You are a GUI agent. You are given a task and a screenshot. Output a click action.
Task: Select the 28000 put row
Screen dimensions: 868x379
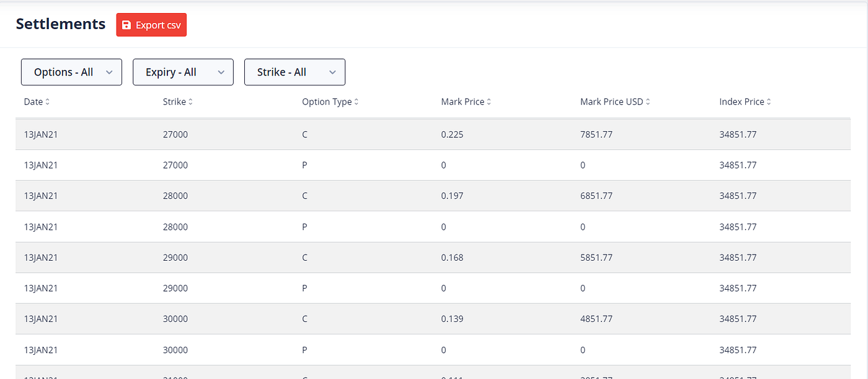(x=433, y=227)
